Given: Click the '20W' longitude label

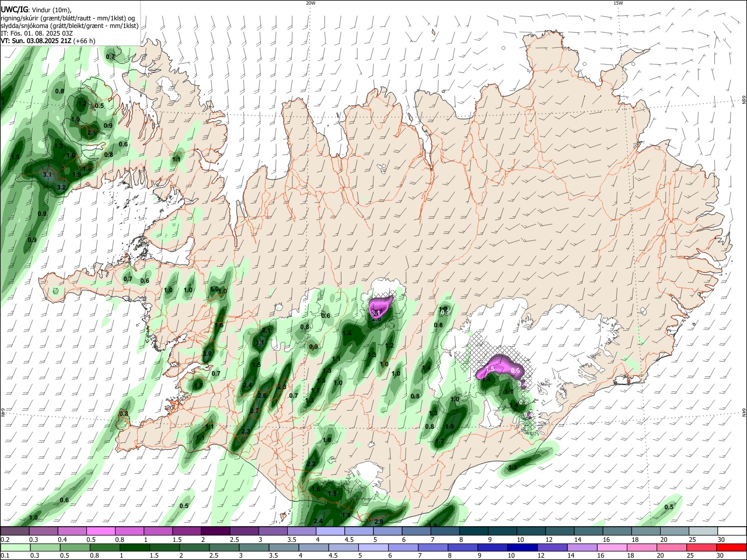Looking at the screenshot, I should 310,3.
